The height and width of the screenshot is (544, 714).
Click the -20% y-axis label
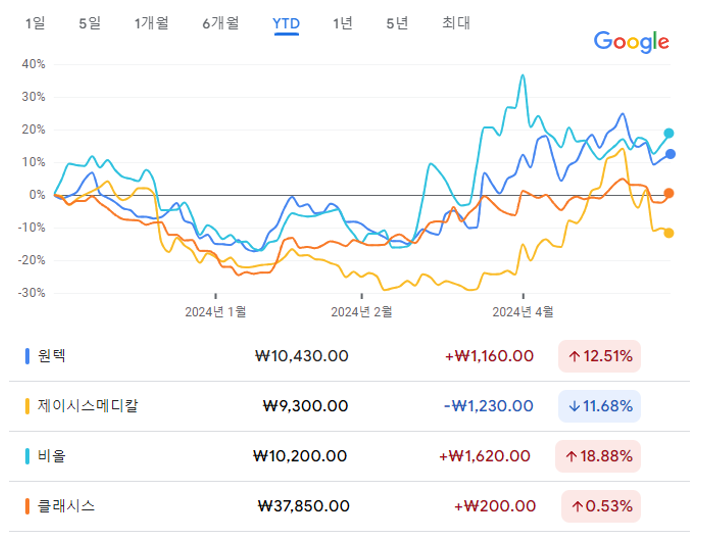click(x=31, y=260)
